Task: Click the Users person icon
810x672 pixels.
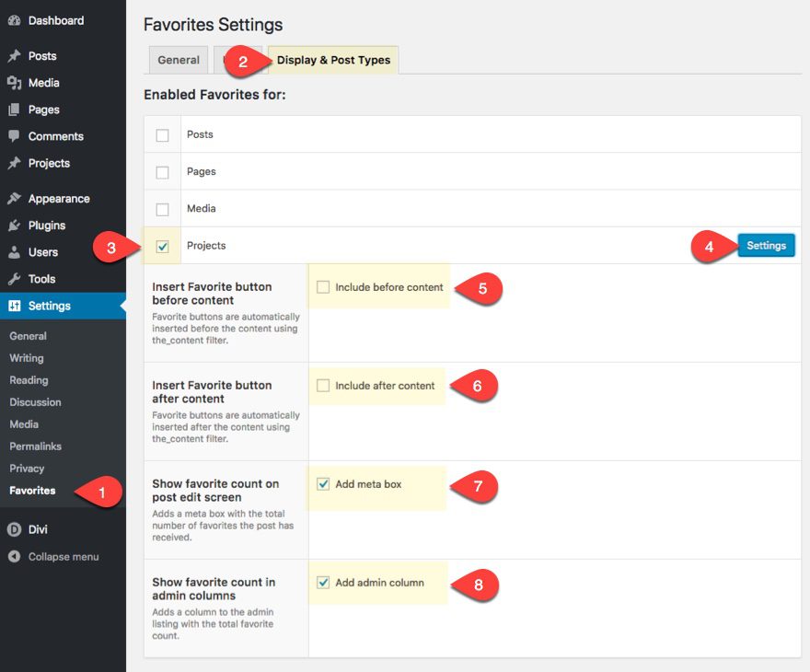Action: tap(15, 252)
